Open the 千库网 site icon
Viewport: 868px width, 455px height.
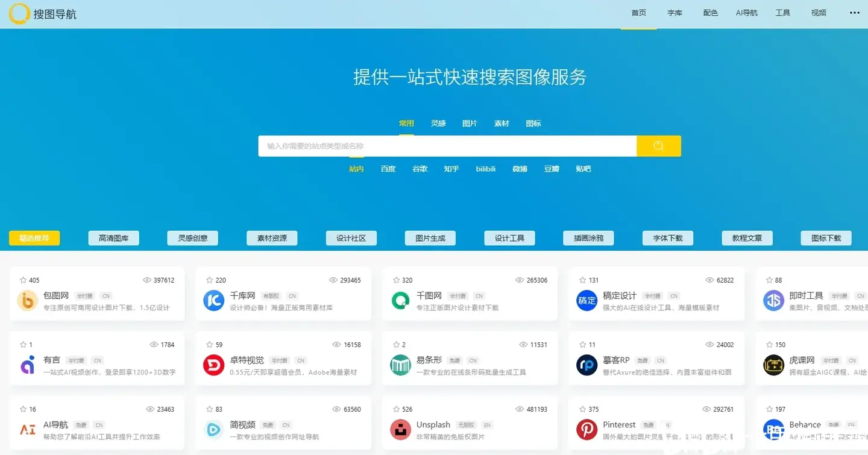coord(214,301)
